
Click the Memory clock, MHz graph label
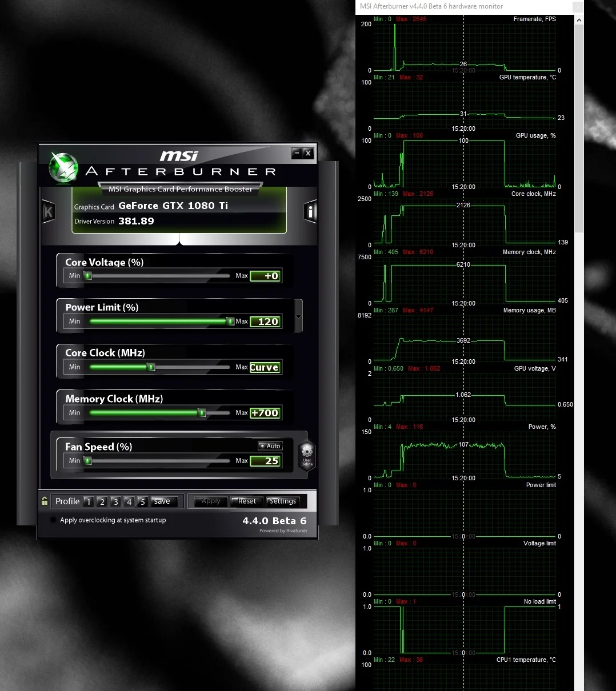(529, 252)
